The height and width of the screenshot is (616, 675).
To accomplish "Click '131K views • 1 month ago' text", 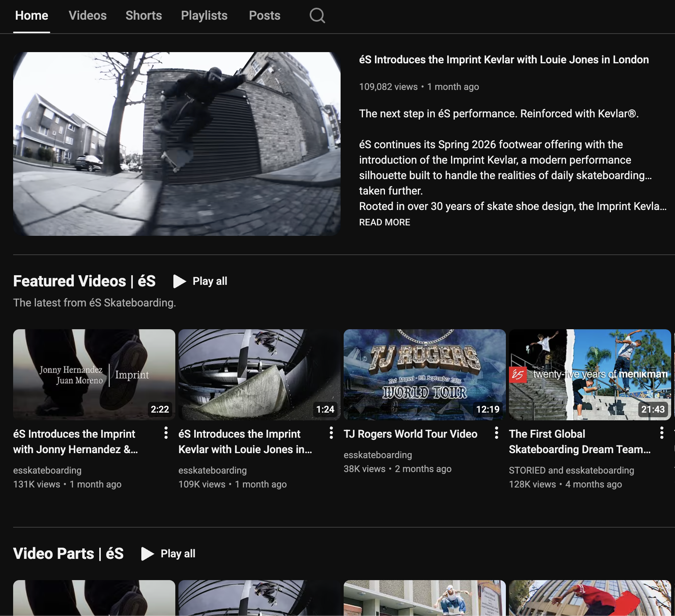I will (x=67, y=484).
